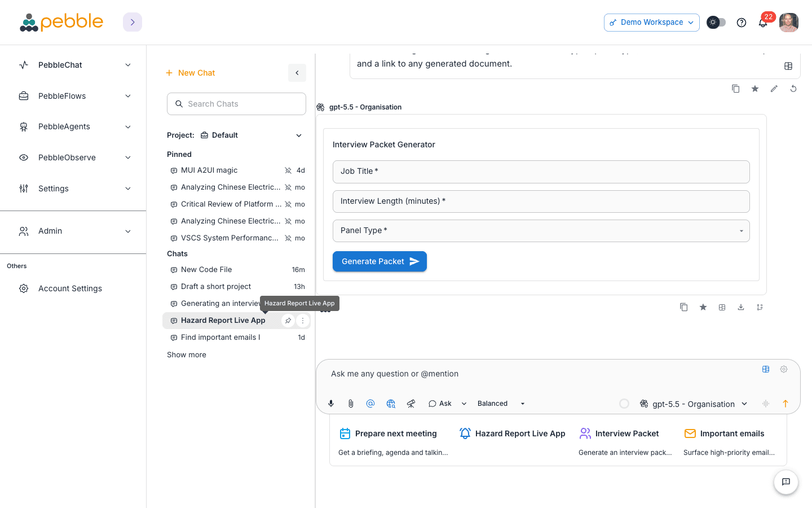Expand the main sidebar with purple chevron

click(133, 22)
